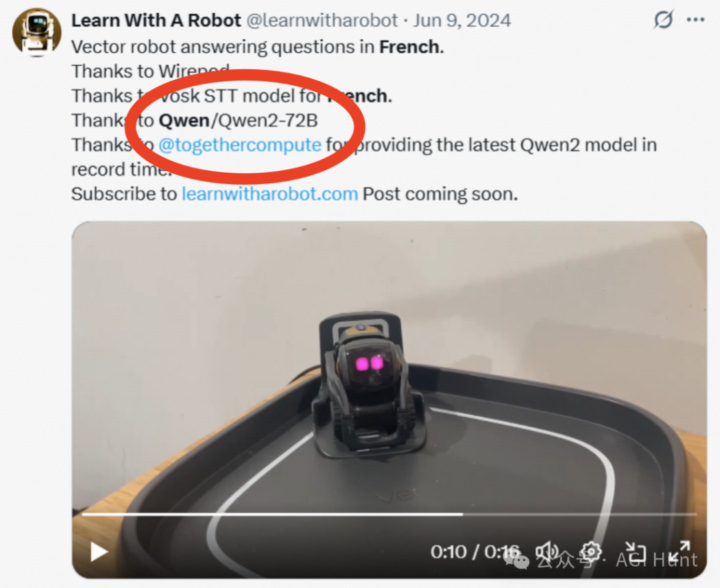Click the @learnwitharobot handle
720x588 pixels.
pos(323,20)
